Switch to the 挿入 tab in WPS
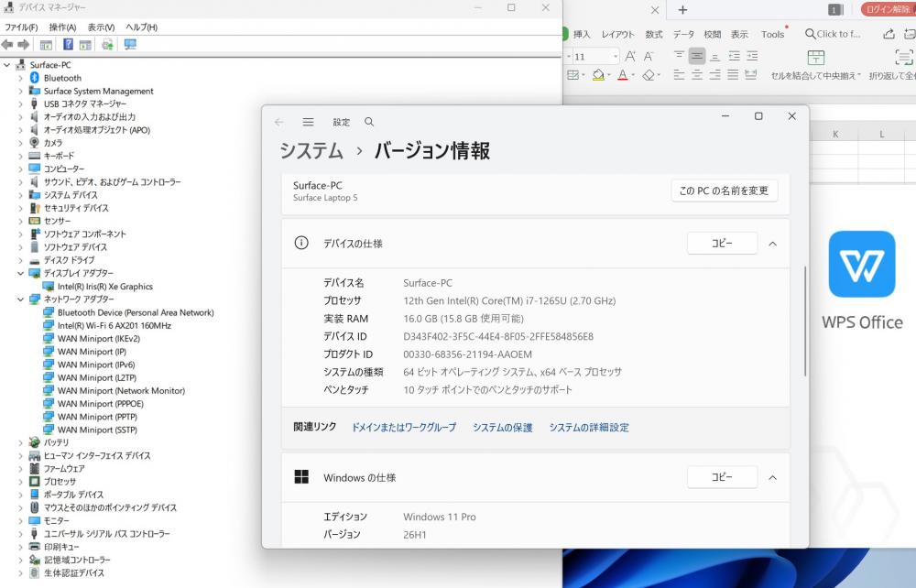This screenshot has width=916, height=588. tap(582, 35)
